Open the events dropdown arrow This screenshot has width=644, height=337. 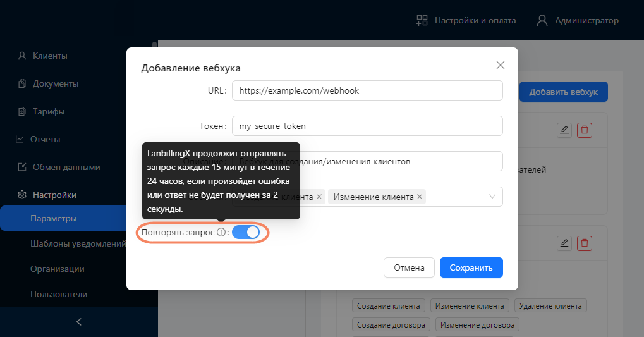492,197
